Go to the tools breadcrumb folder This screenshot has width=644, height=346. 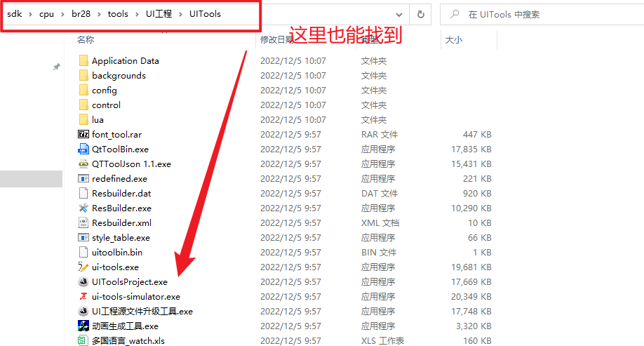118,14
